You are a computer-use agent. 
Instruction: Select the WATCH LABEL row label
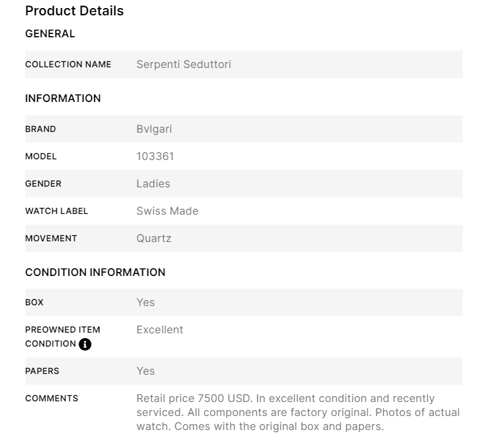57,211
